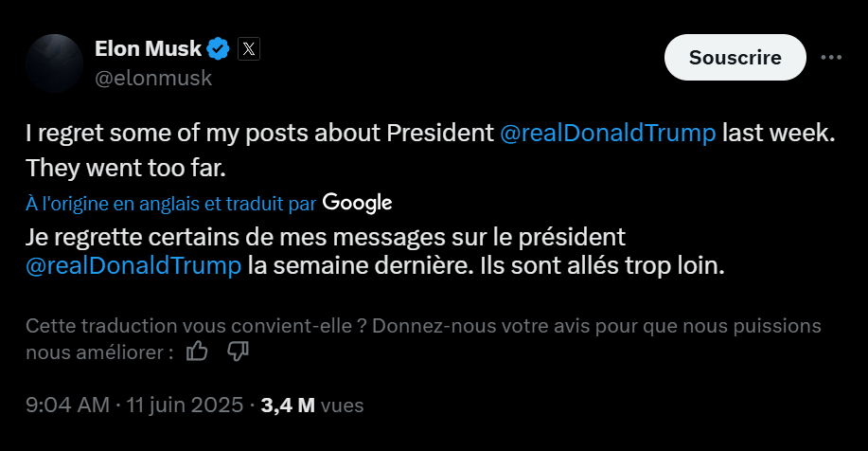Open Elon Musk's profile avatar
This screenshot has height=451, width=868.
coord(56,63)
